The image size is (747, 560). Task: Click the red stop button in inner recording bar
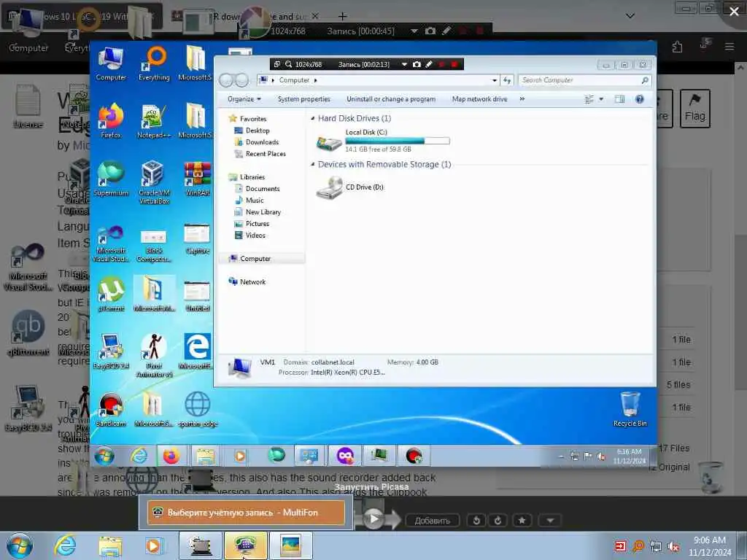454,64
